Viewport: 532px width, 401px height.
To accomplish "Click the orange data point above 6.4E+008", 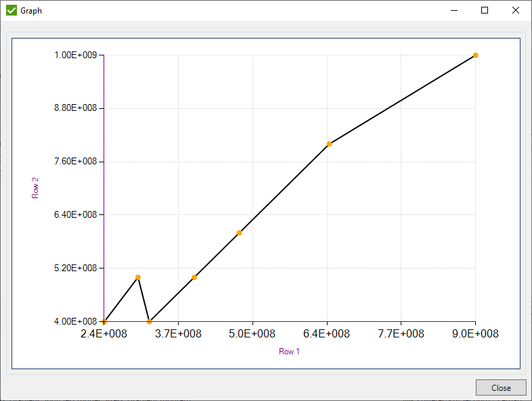I will (330, 144).
